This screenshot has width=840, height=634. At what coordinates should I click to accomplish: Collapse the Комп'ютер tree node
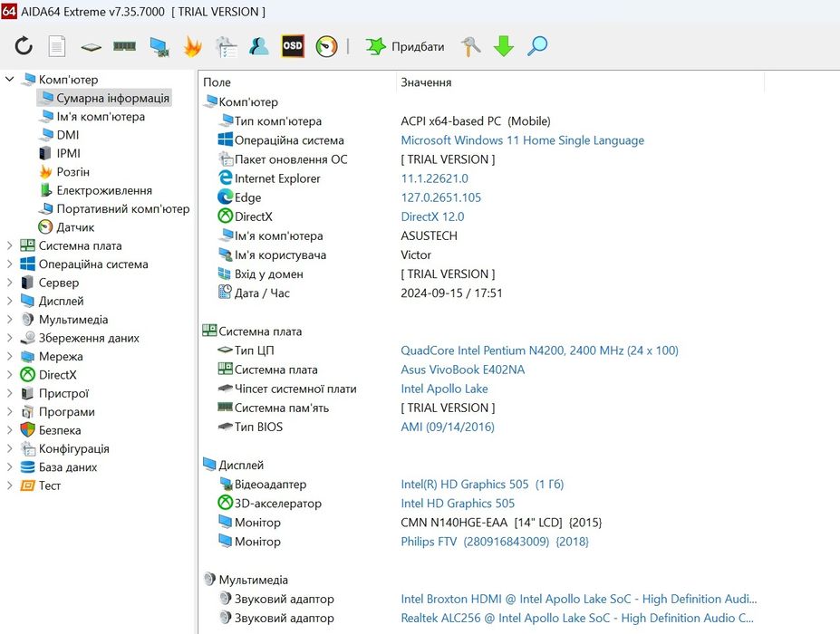click(10, 80)
